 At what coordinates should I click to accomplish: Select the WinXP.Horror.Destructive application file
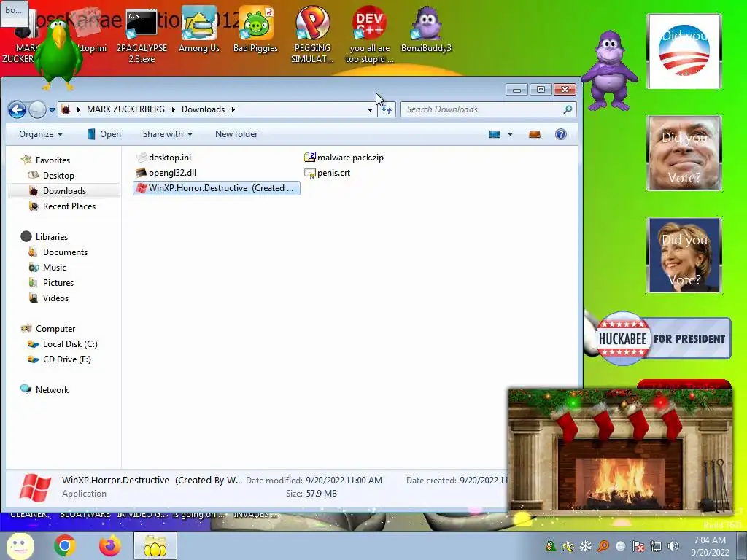tap(217, 188)
